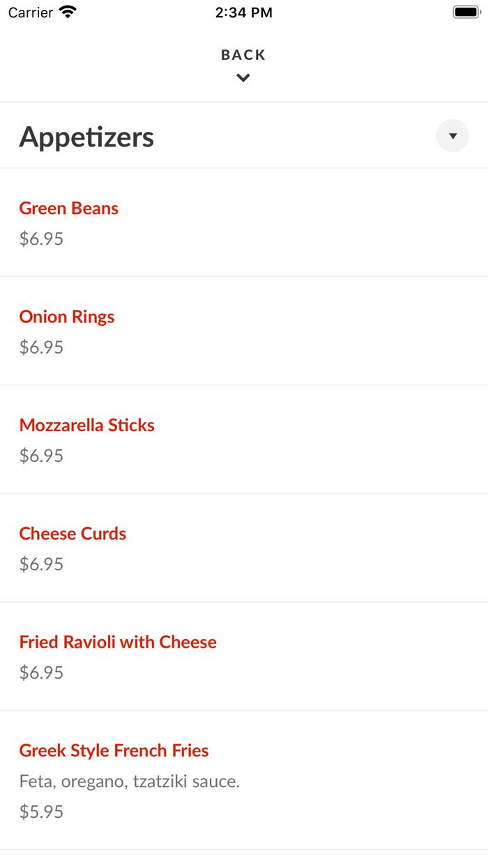Viewport: 488px width, 868px height.
Task: Tap the Feta, oregano, tzatziki sauce description
Action: click(x=129, y=781)
